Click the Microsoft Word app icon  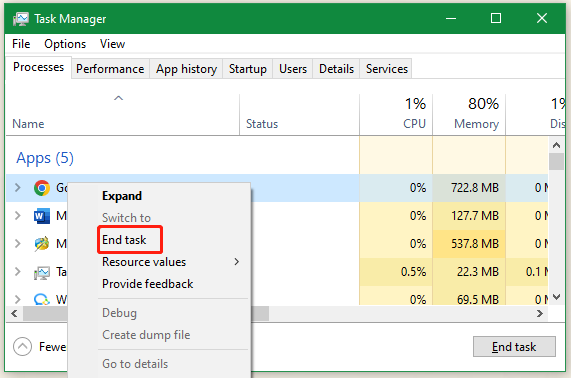pyautogui.click(x=42, y=216)
